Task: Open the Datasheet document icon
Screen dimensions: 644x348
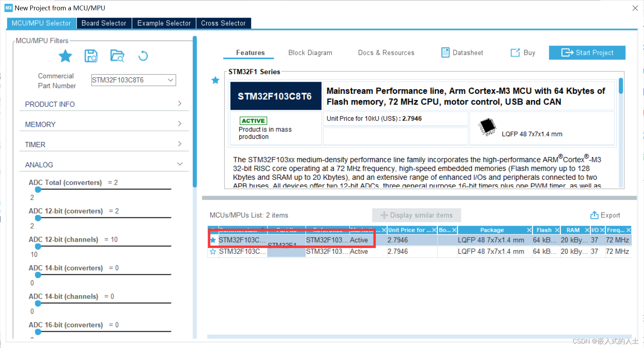Action: coord(445,52)
